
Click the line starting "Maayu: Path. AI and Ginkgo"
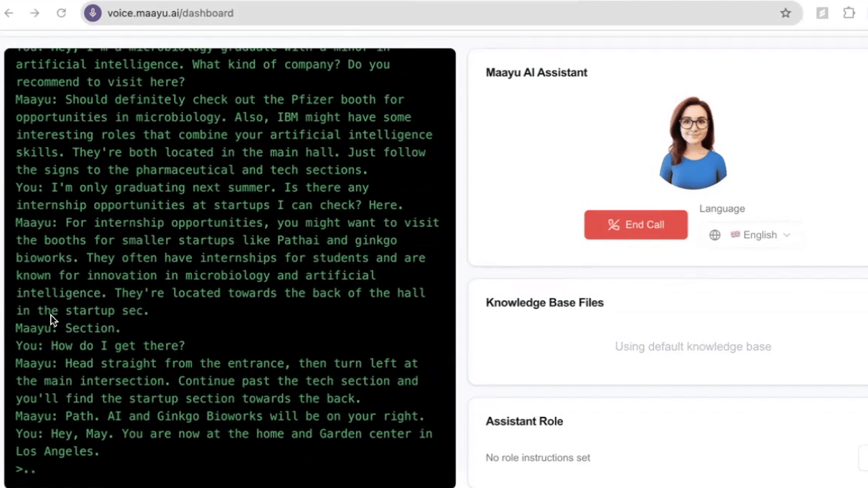coord(220,416)
